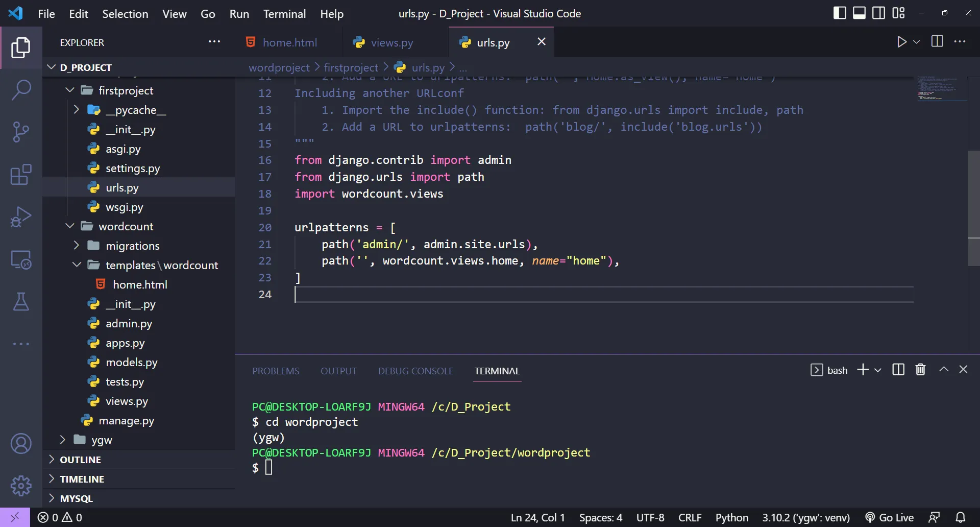Open the Source Control view
The width and height of the screenshot is (980, 527).
click(x=21, y=132)
